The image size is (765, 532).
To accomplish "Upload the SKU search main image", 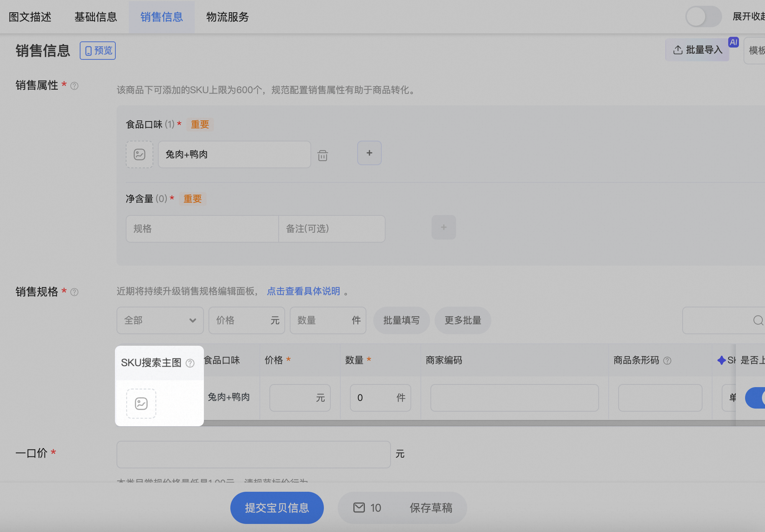I will tap(141, 404).
